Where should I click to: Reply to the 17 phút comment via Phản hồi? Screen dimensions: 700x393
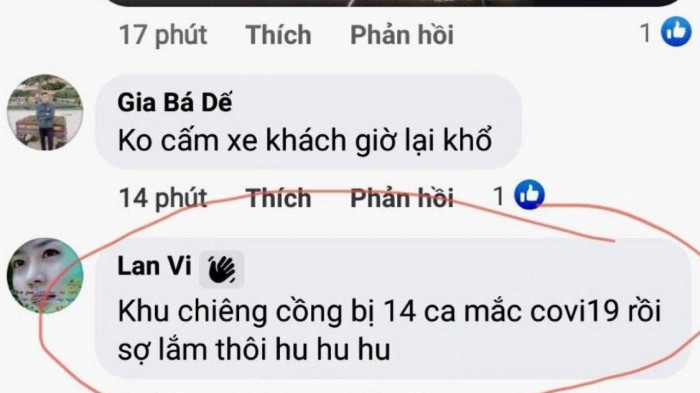point(402,35)
